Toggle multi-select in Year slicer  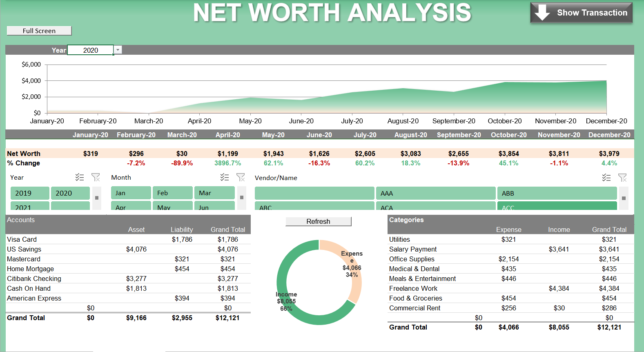pos(80,177)
